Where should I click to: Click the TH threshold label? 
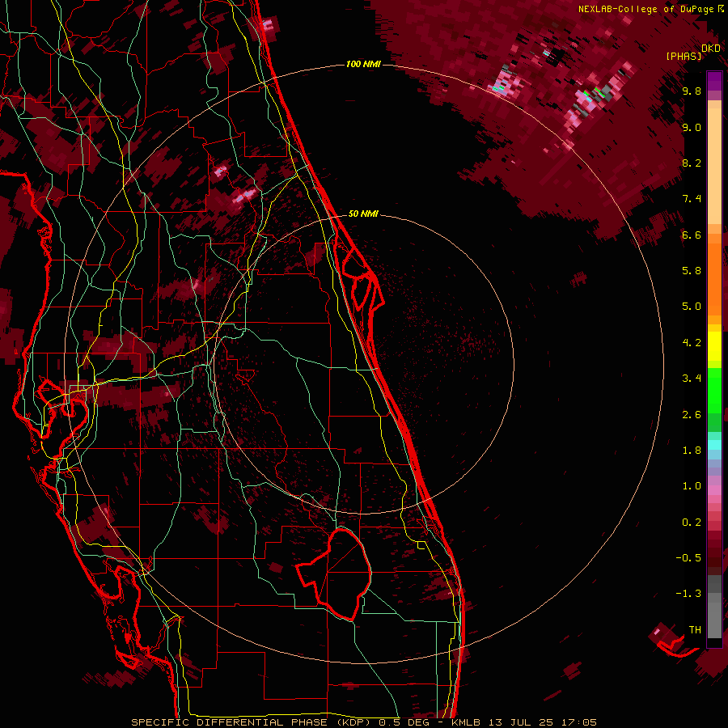tap(695, 630)
